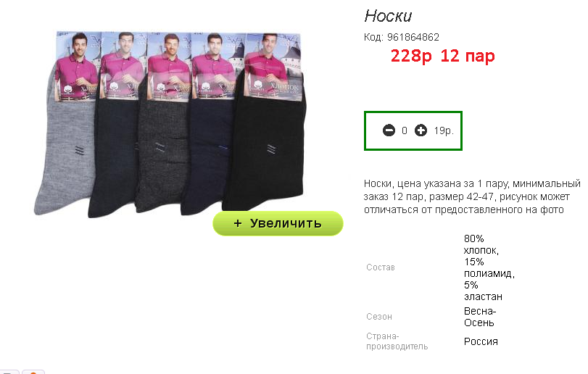Click the Россия country value
This screenshot has height=374, width=588.
pyautogui.click(x=481, y=341)
